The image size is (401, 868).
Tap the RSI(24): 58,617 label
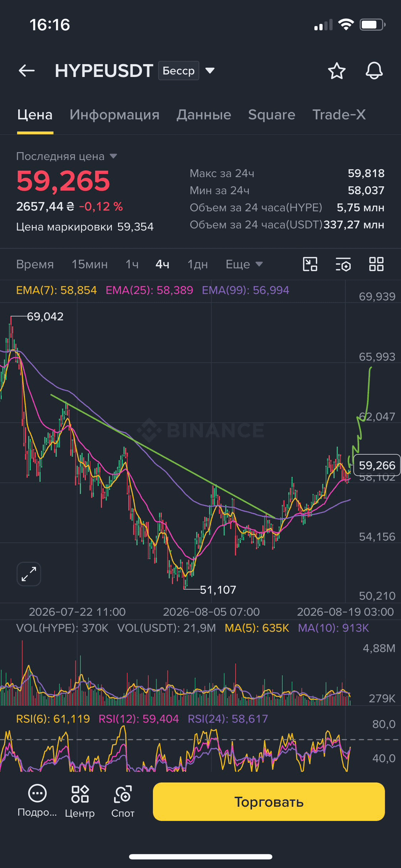coord(228,719)
